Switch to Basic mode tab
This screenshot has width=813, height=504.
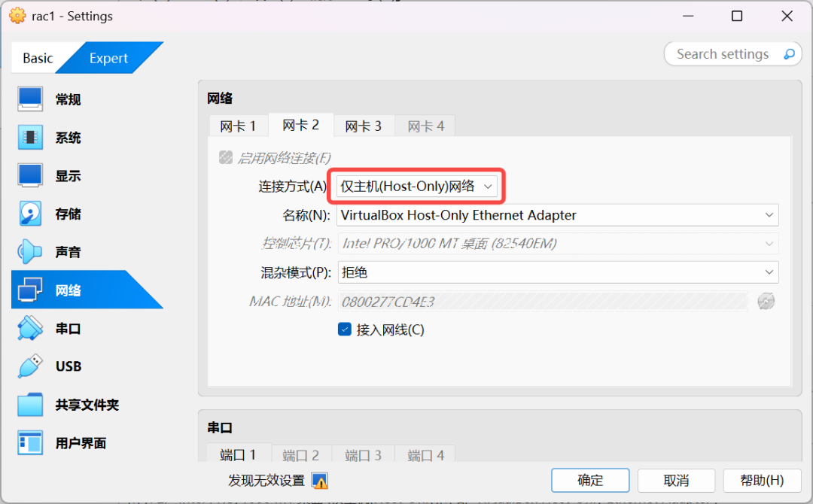38,58
